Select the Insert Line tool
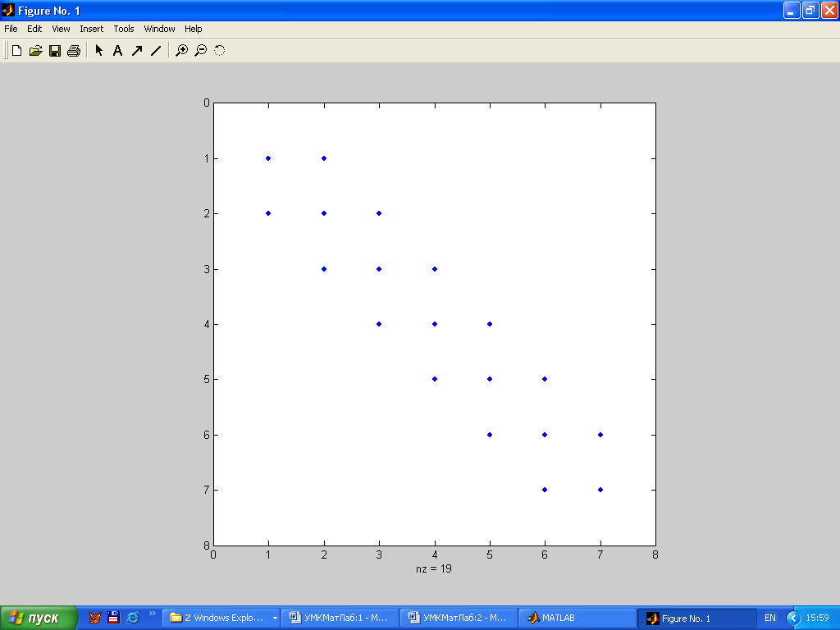The width and height of the screenshot is (840, 630). [156, 51]
